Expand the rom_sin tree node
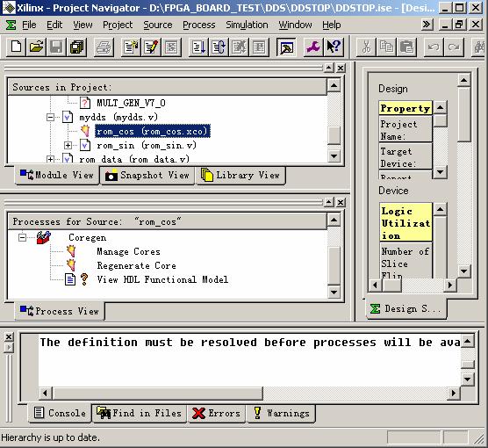The height and width of the screenshot is (448, 488). [68, 145]
